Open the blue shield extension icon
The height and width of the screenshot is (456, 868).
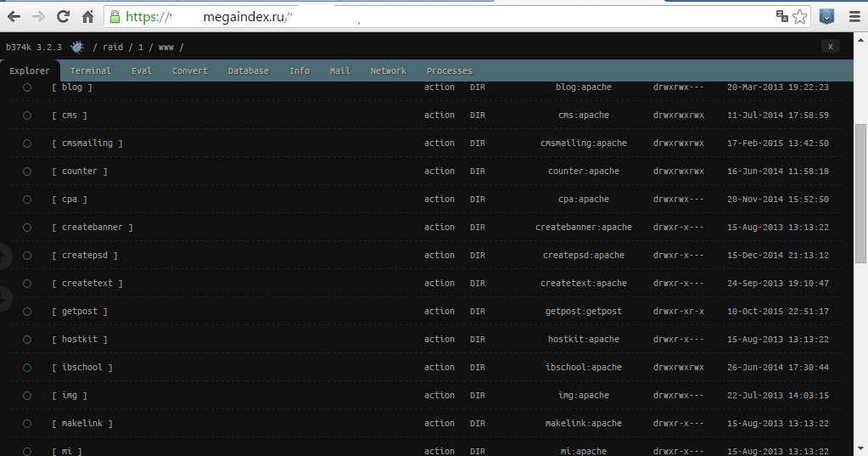(826, 17)
